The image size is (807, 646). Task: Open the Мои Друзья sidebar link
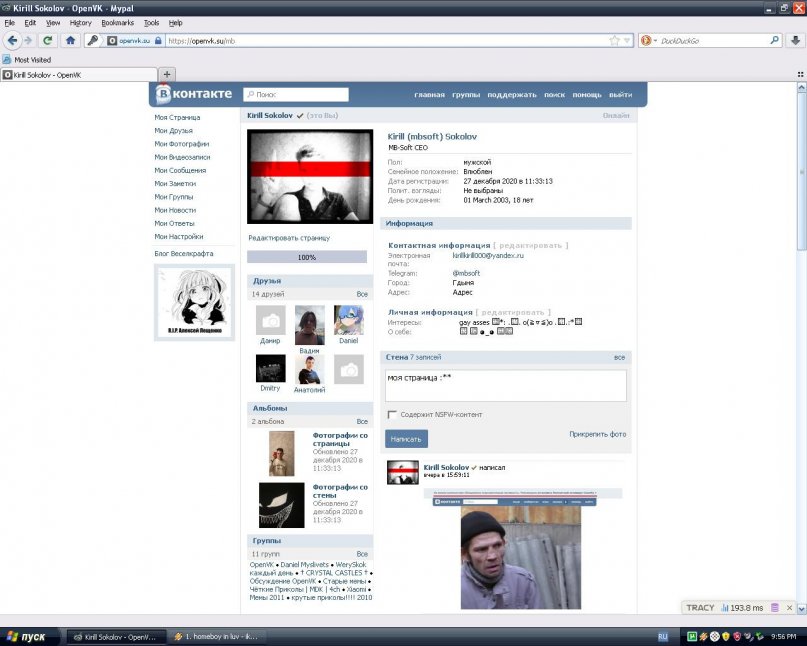173,131
